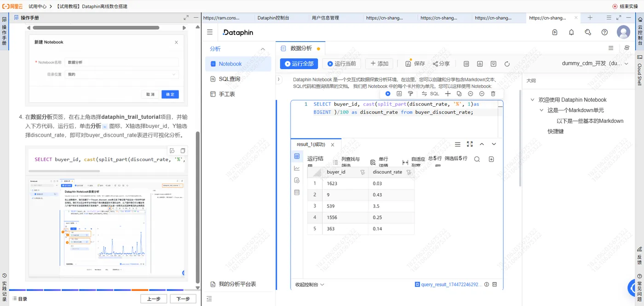
Task: Save the notebook with 保存
Action: tap(415, 64)
